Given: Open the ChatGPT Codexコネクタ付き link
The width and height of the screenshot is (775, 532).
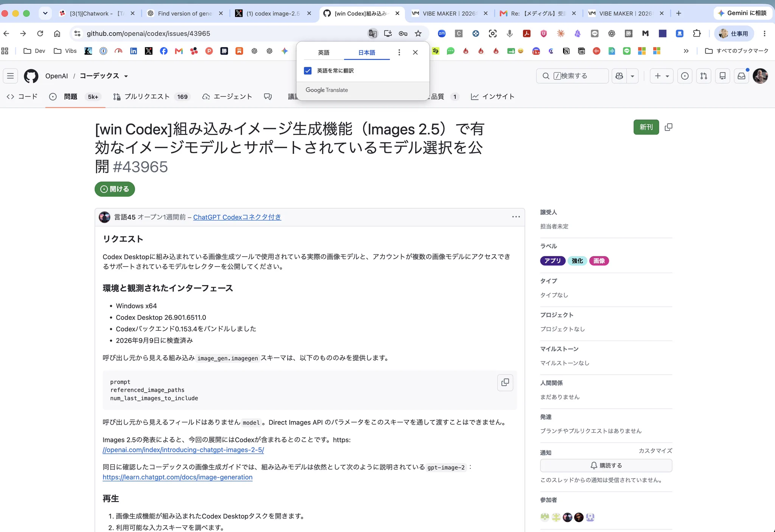Looking at the screenshot, I should 237,217.
